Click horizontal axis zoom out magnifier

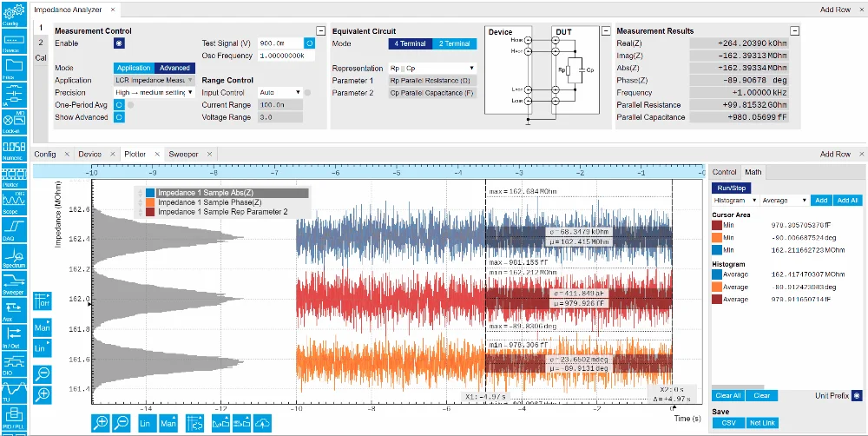pyautogui.click(x=122, y=423)
